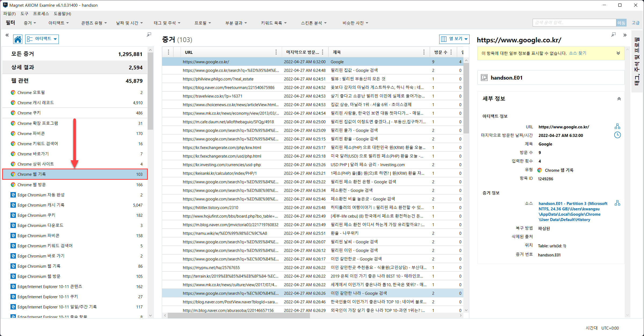Open the 증거 filter dropdown
This screenshot has height=336, width=644.
point(30,23)
